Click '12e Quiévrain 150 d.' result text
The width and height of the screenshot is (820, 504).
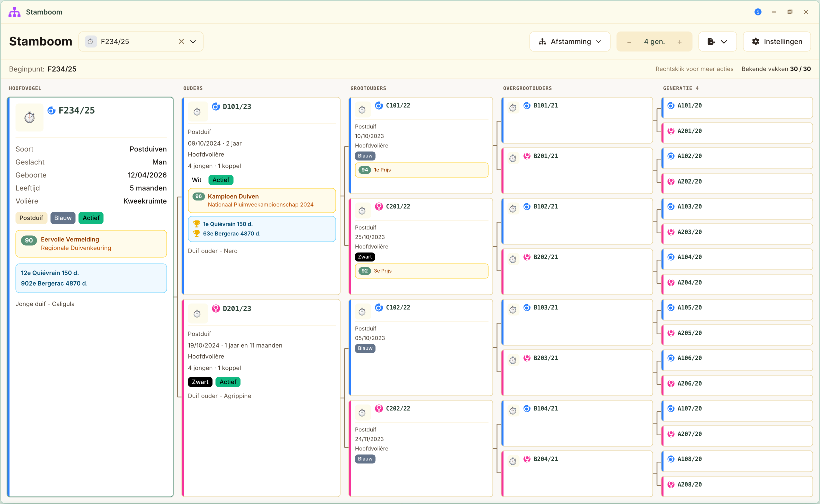(x=50, y=273)
